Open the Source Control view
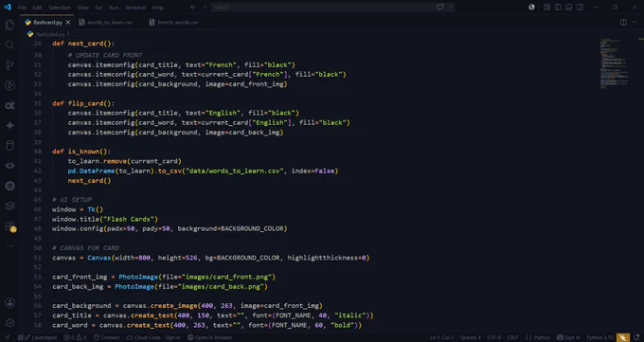 pos(9,65)
